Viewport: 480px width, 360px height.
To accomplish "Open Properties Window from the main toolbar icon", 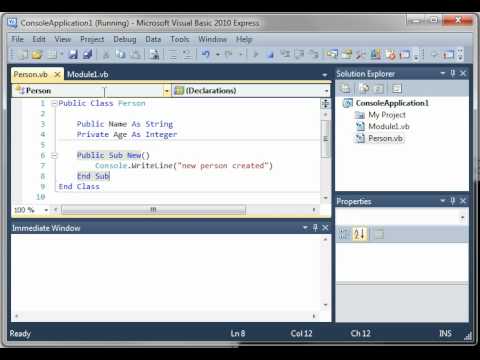I will tap(347, 54).
